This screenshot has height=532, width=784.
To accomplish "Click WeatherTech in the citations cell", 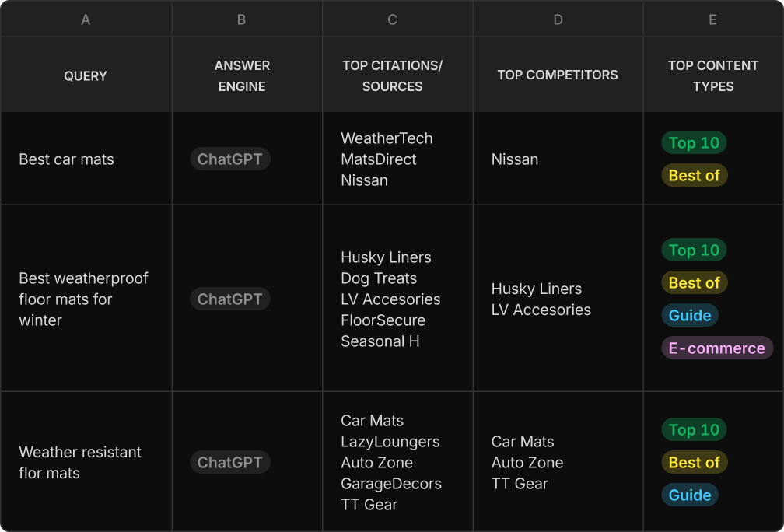I will point(387,138).
